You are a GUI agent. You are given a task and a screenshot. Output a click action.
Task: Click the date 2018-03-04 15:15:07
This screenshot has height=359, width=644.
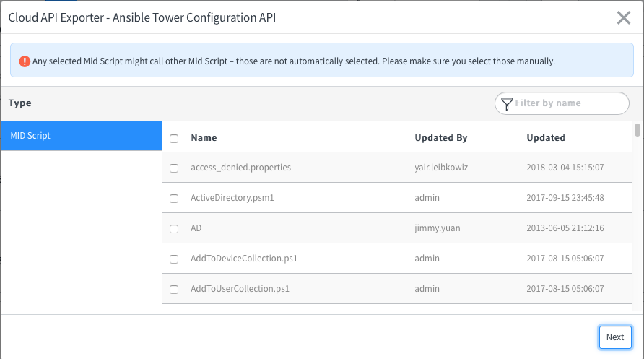pyautogui.click(x=565, y=167)
